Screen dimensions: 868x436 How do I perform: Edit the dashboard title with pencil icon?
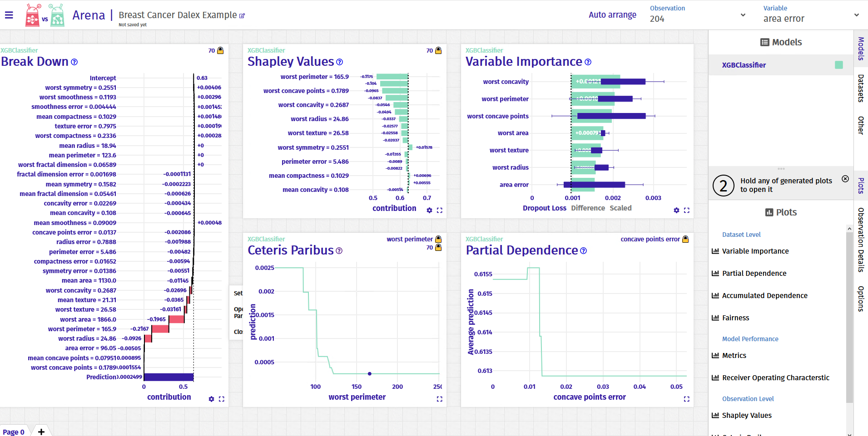(x=242, y=16)
